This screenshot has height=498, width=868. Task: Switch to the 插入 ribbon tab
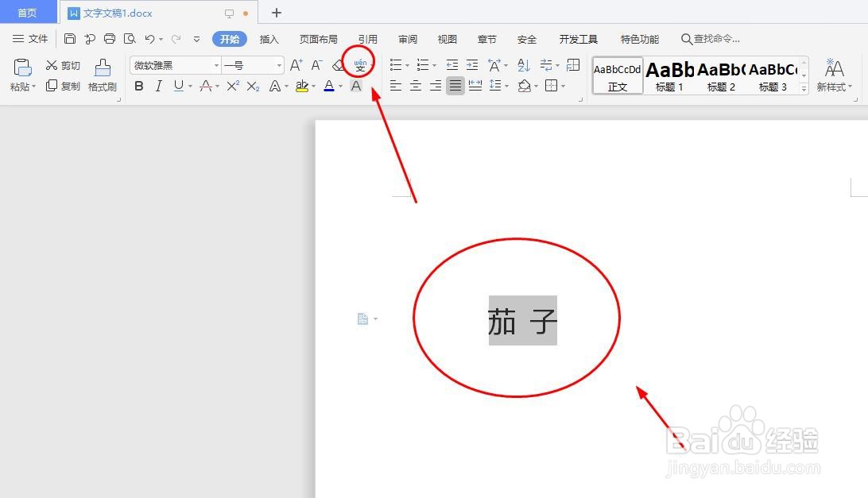269,38
